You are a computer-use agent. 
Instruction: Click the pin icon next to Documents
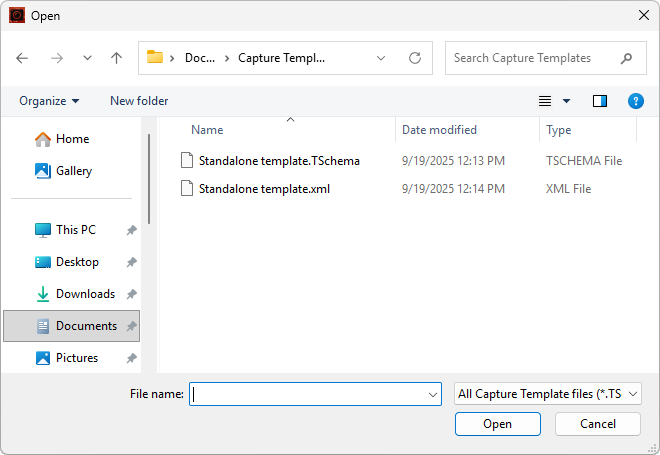(132, 326)
